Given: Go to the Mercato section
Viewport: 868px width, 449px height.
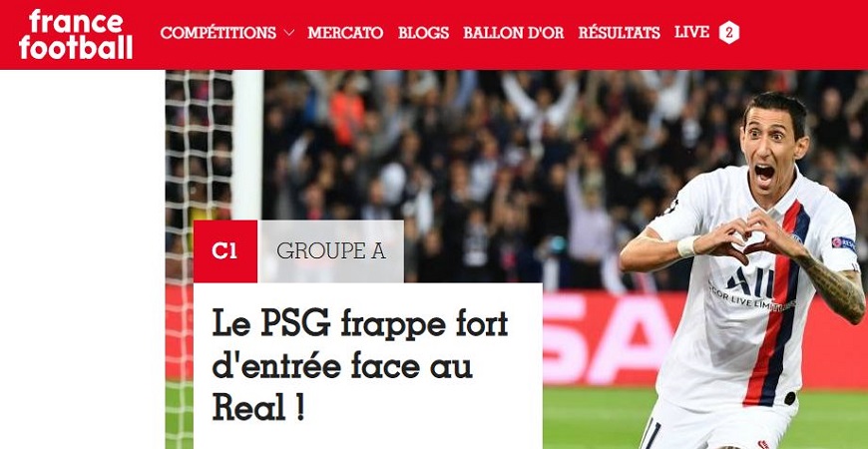Looking at the screenshot, I should 345,33.
